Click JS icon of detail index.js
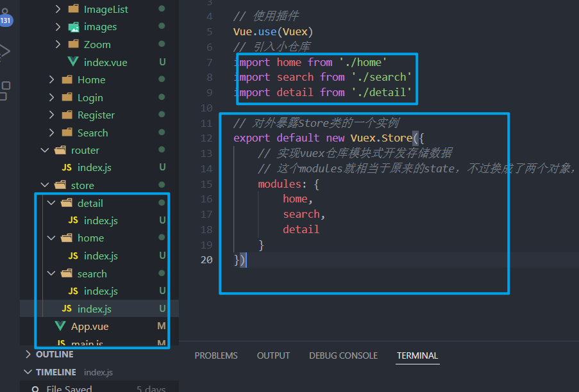Image resolution: width=579 pixels, height=392 pixels. tap(73, 220)
